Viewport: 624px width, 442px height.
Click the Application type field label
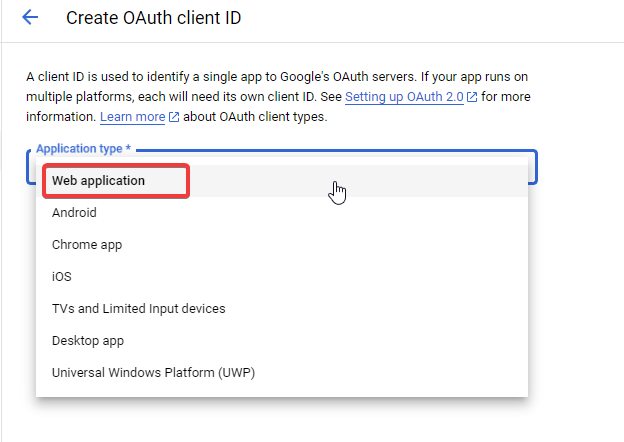83,149
